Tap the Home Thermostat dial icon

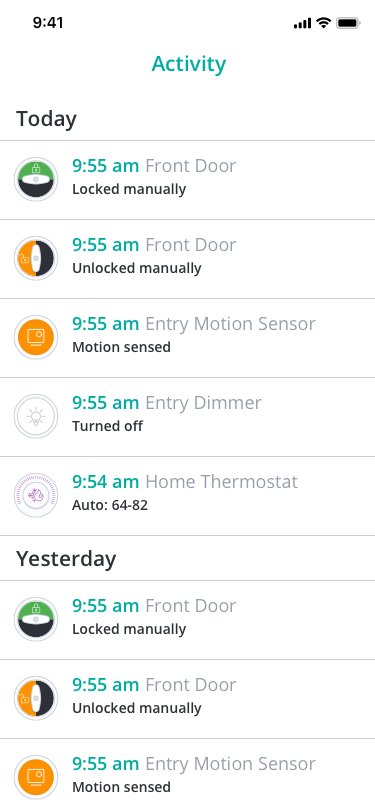click(x=36, y=496)
